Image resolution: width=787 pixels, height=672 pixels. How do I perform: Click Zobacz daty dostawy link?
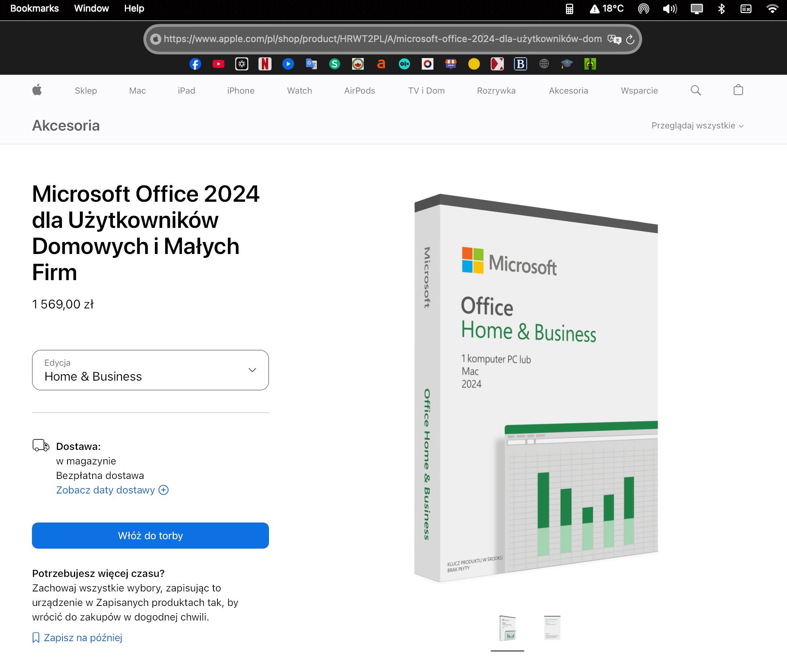[113, 490]
